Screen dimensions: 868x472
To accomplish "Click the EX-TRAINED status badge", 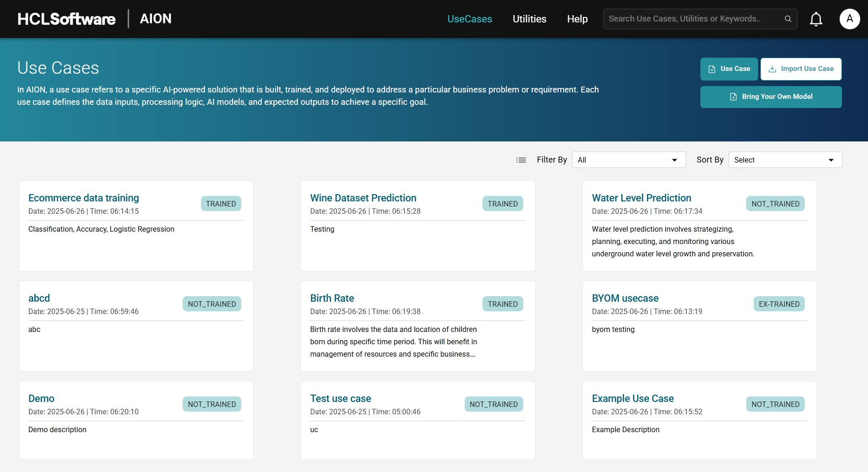I will [779, 304].
